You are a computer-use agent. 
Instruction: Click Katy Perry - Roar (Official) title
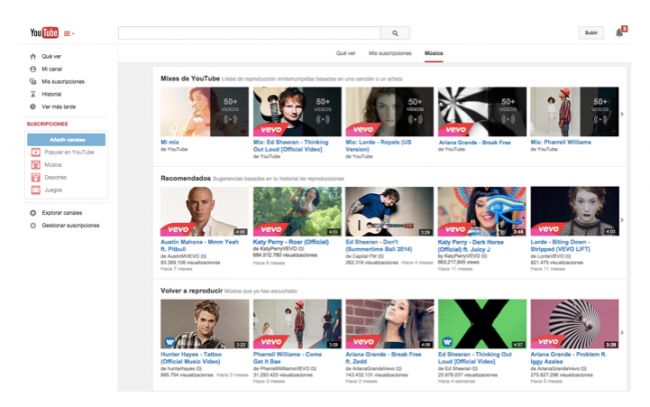291,242
